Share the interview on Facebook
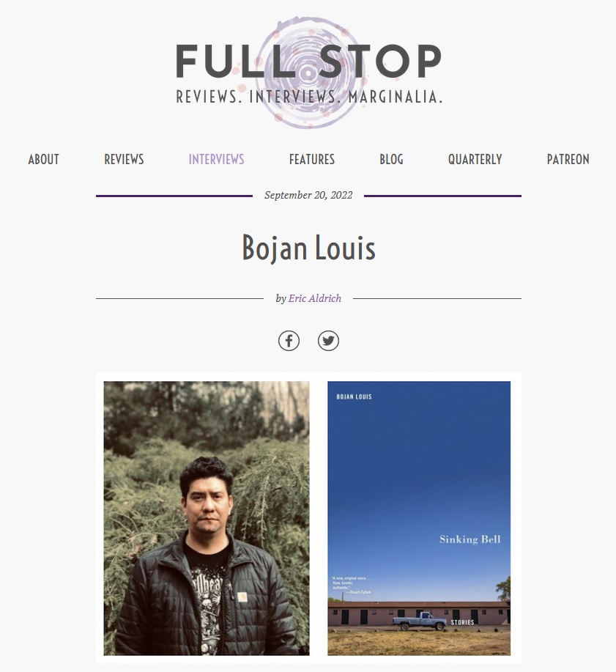Viewport: 616px width, 672px height. click(x=289, y=341)
